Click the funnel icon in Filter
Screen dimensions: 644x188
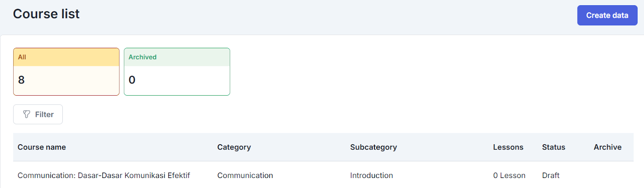pos(27,114)
